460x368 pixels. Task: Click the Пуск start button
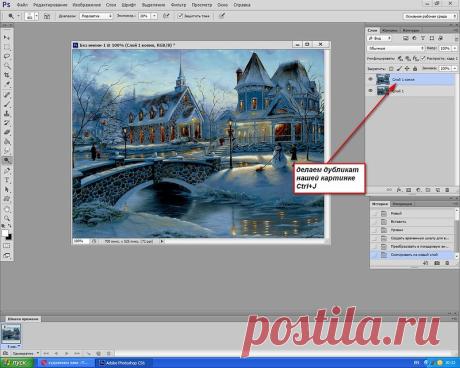[17, 363]
